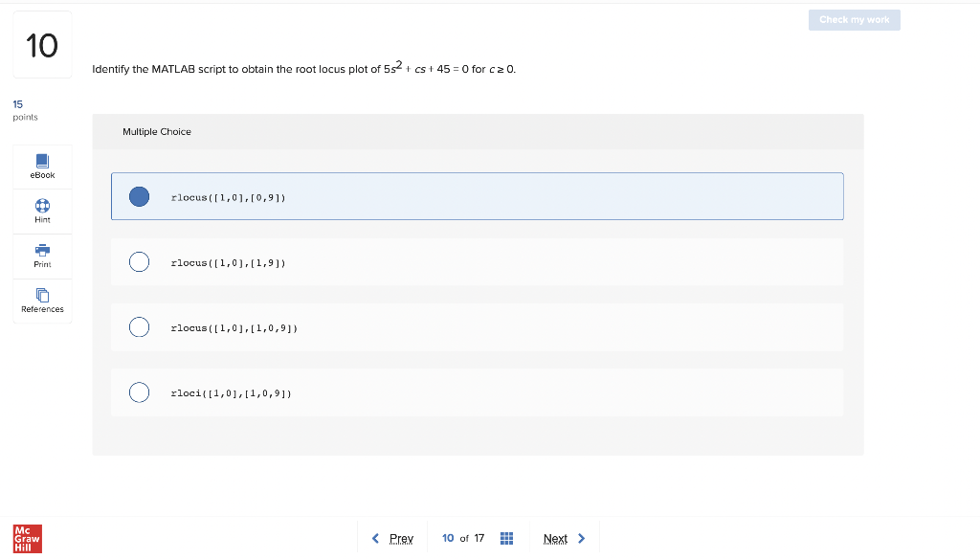Click the highlighted first answer row
This screenshot has height=559, width=980.
pos(478,196)
